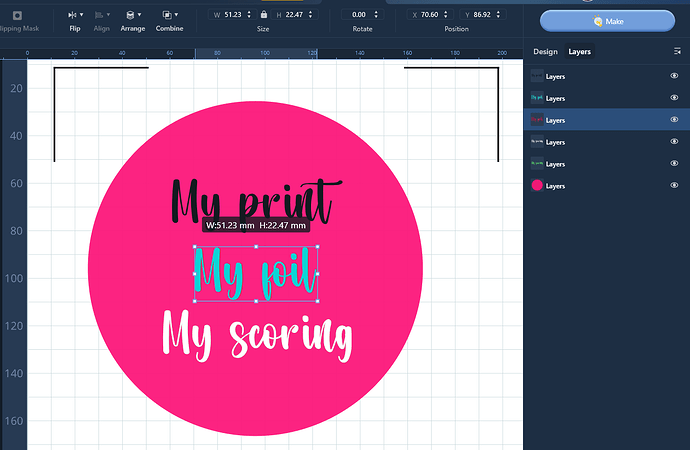Open the Flip tool dropdown
This screenshot has width=690, height=450.
[x=75, y=16]
